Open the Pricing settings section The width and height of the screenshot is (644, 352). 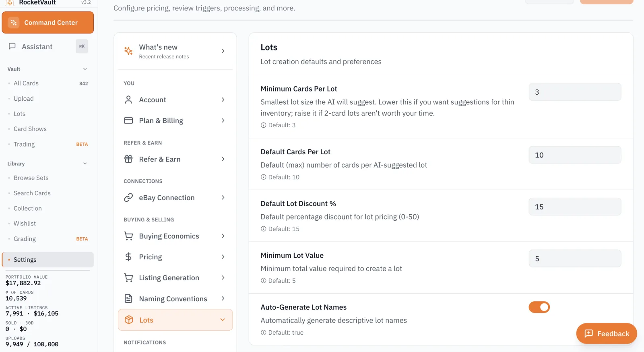[175, 257]
